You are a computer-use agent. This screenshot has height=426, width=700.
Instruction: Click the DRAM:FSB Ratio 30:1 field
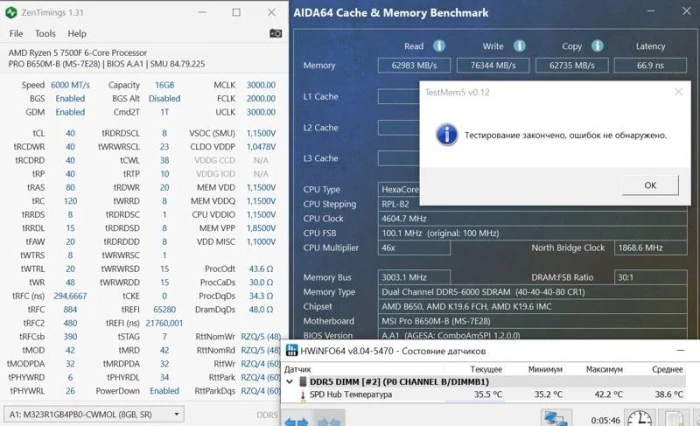click(650, 277)
